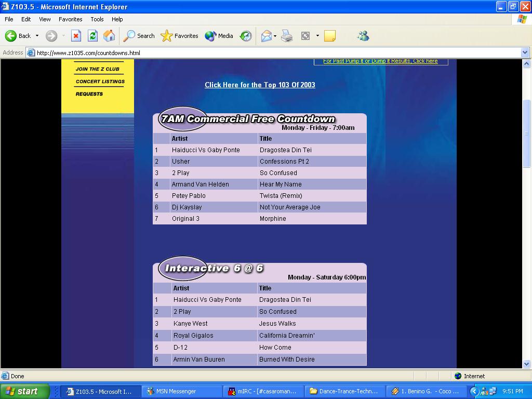Click 'Armin Van Buuren' artist cell

tap(199, 360)
